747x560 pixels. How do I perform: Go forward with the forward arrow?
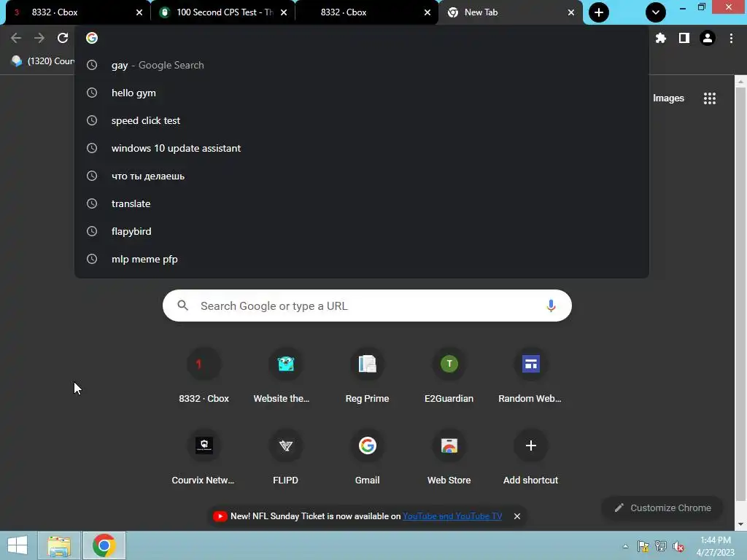coord(39,38)
